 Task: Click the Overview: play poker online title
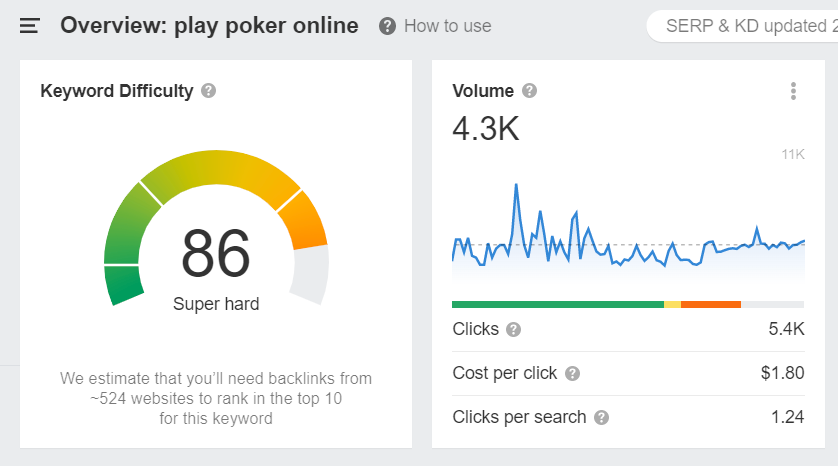pos(209,26)
